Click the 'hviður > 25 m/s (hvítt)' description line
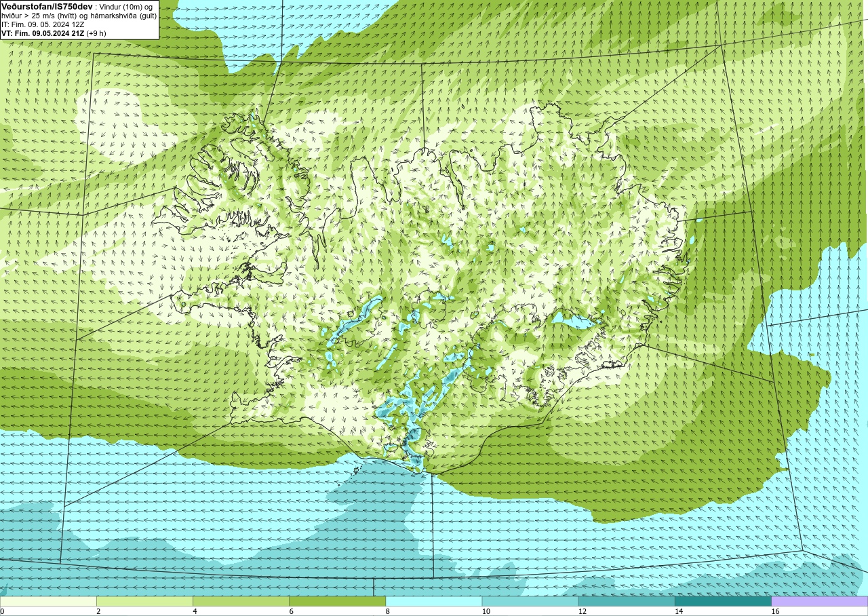Screen dimensions: 868x616 (x=79, y=15)
